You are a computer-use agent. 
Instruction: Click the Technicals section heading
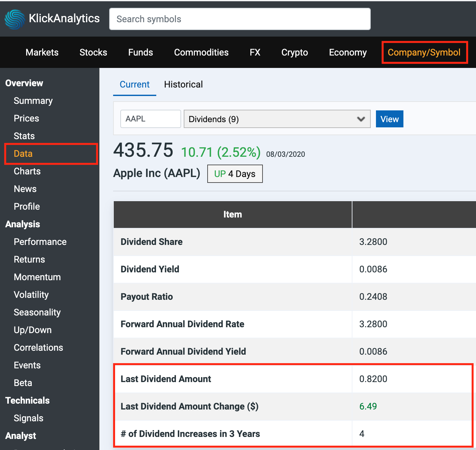pyautogui.click(x=27, y=400)
